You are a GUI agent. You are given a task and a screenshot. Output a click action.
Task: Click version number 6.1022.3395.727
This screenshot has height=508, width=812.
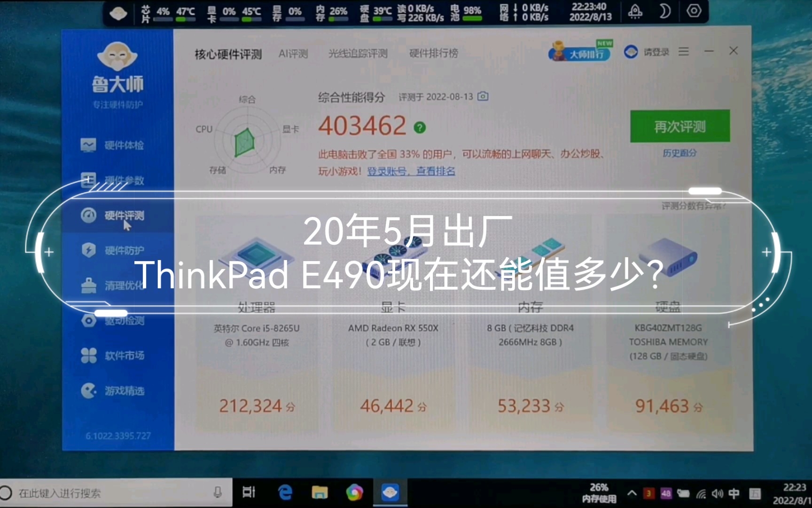pyautogui.click(x=118, y=436)
